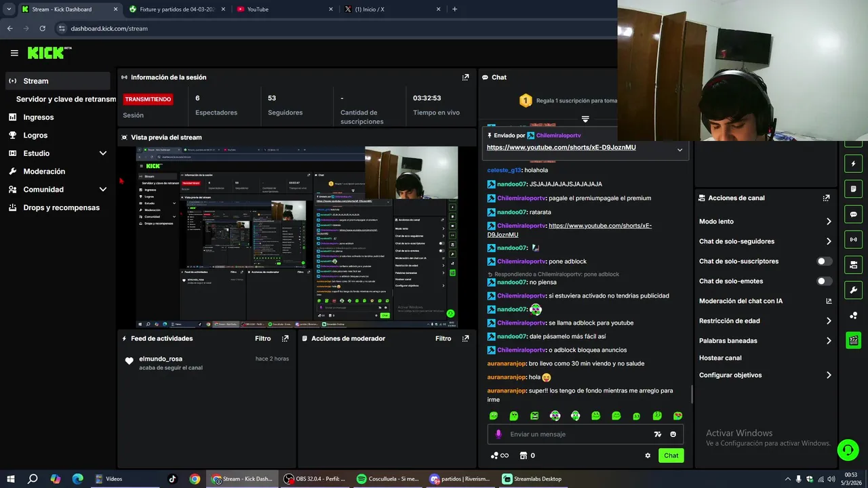Click the channel actions widget in the right sidebar
The width and height of the screenshot is (868, 488).
pyautogui.click(x=853, y=264)
